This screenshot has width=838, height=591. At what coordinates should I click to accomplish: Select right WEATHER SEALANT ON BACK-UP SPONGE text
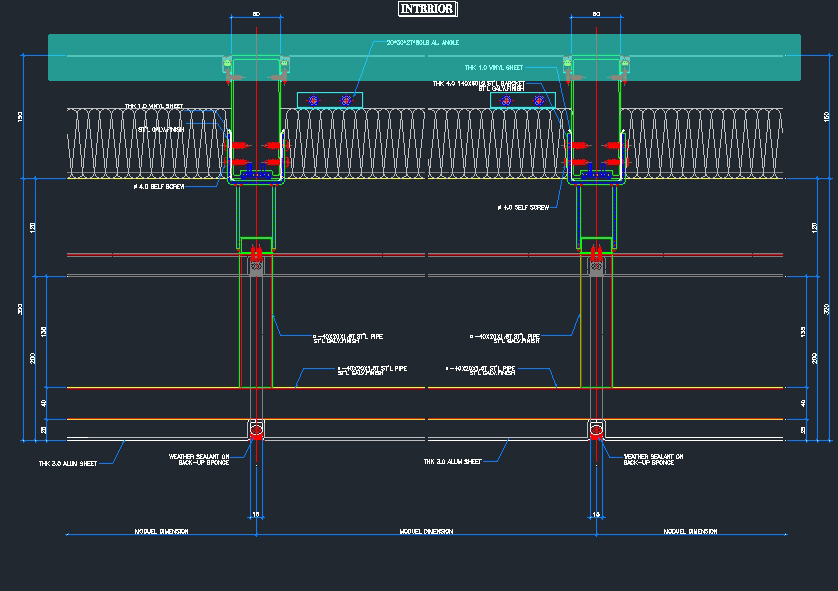[x=653, y=459]
